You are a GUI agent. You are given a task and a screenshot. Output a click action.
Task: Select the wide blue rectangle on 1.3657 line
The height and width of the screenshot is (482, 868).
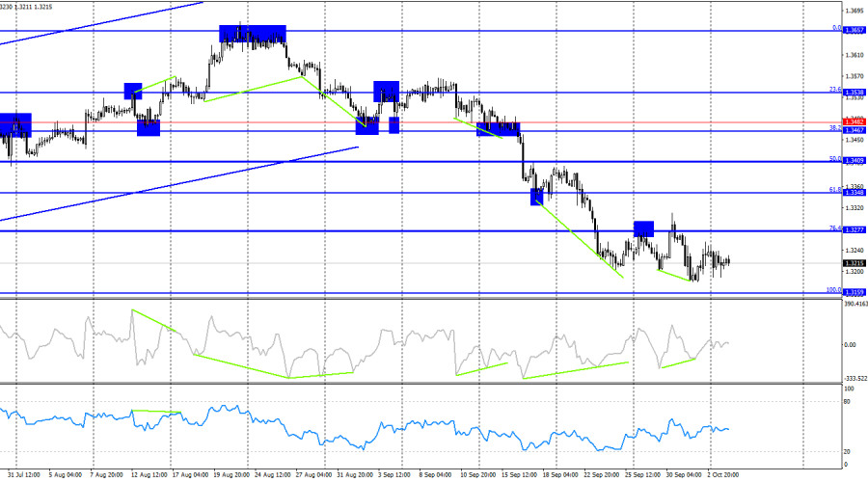click(x=253, y=34)
